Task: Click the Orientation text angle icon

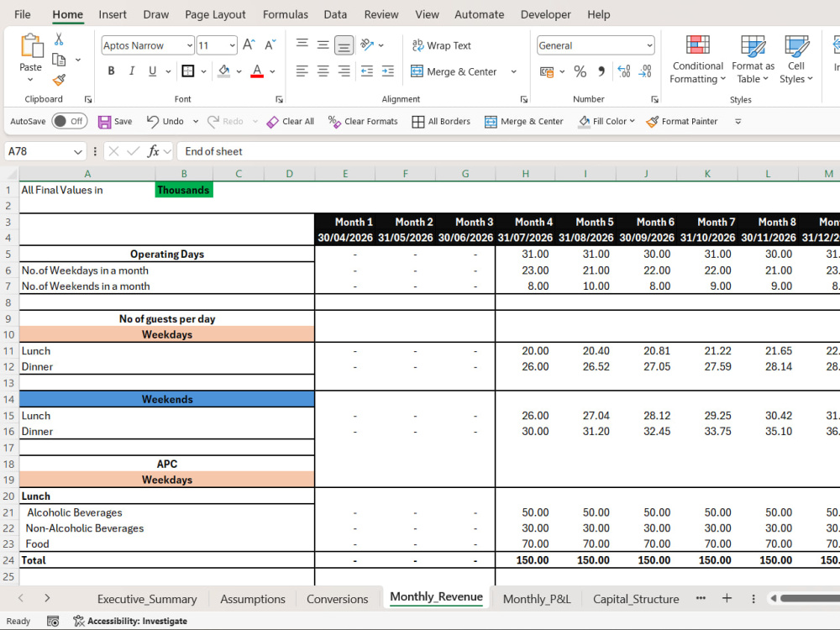Action: pyautogui.click(x=367, y=45)
